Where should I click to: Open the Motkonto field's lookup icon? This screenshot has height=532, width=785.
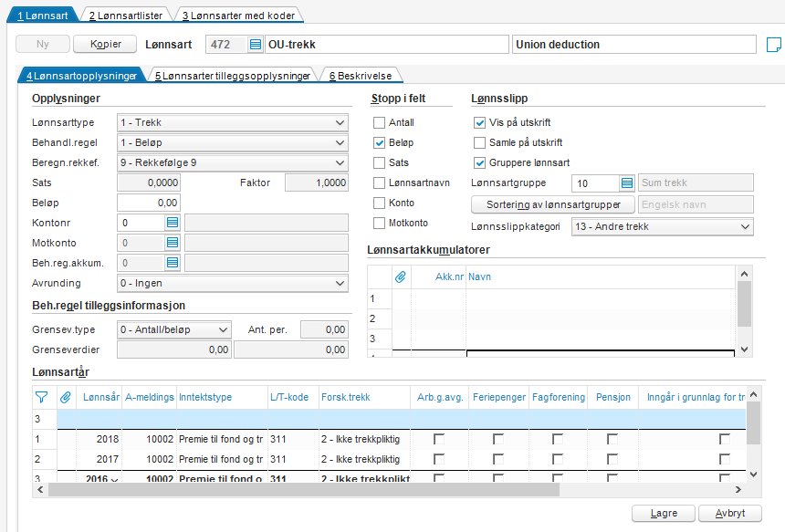coord(173,243)
